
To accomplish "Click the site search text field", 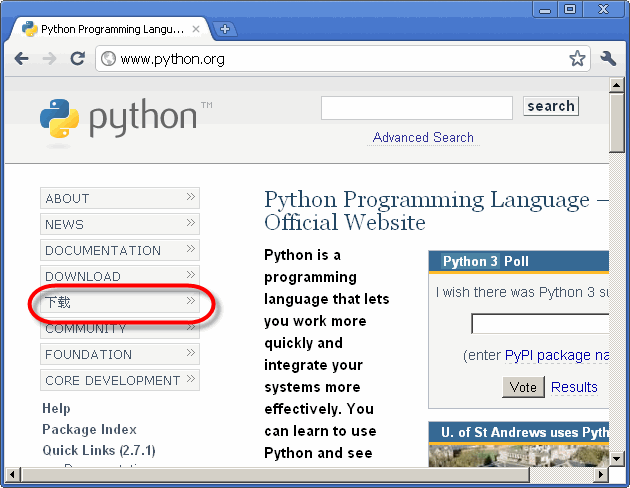I will point(416,107).
